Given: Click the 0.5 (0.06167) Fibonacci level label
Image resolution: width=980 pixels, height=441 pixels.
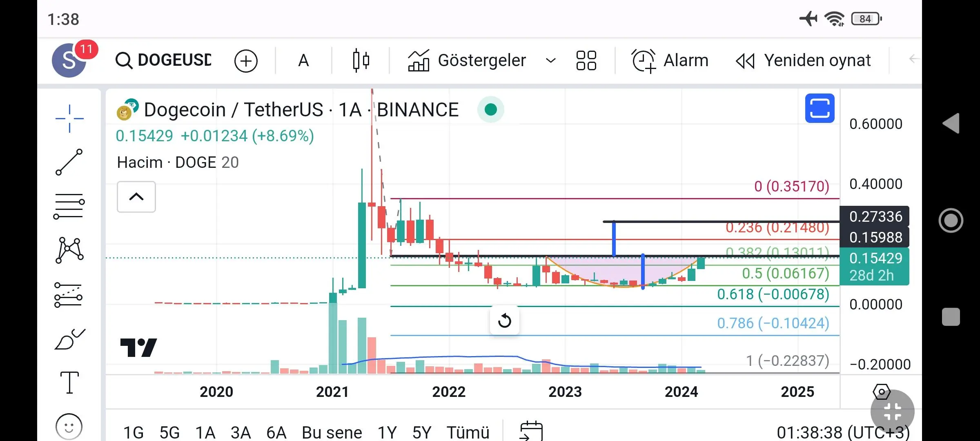Looking at the screenshot, I should [x=786, y=273].
